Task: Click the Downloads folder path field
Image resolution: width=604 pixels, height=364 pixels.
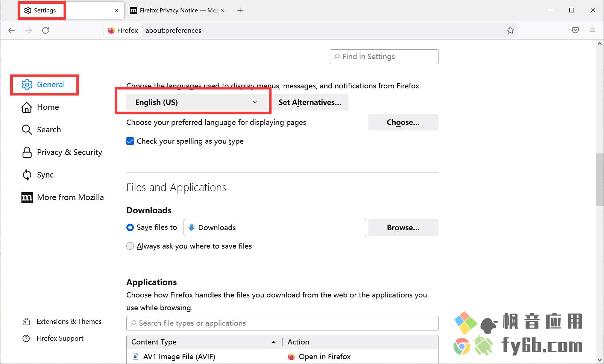Action: (275, 228)
